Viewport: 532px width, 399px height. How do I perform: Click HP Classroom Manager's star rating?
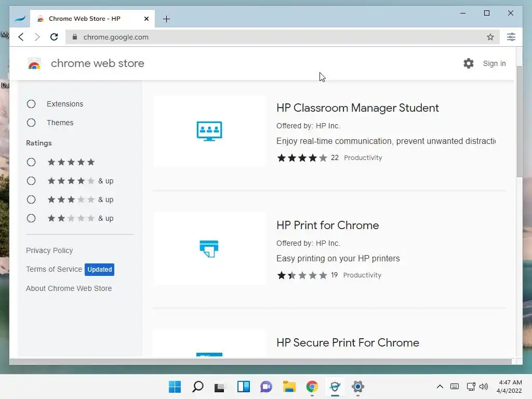pyautogui.click(x=302, y=158)
